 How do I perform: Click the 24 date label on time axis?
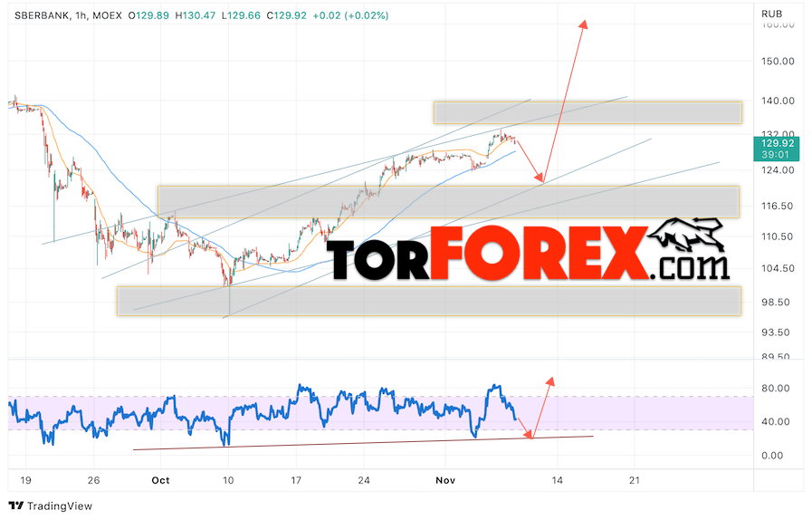click(364, 481)
